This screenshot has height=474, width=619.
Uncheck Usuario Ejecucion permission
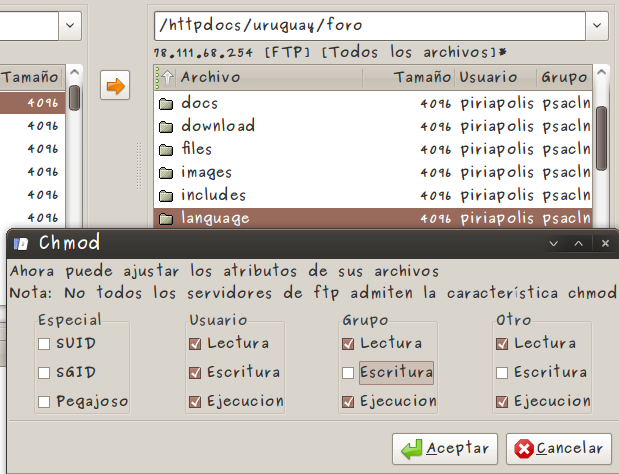(x=195, y=402)
